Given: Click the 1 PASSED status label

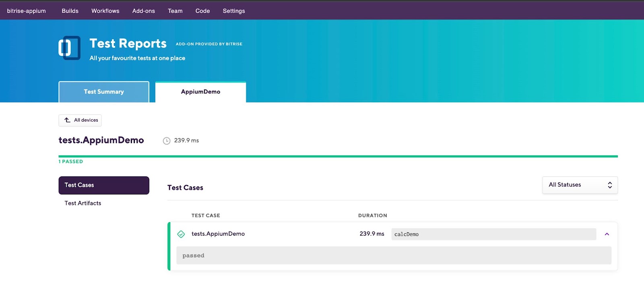Looking at the screenshot, I should (x=71, y=161).
